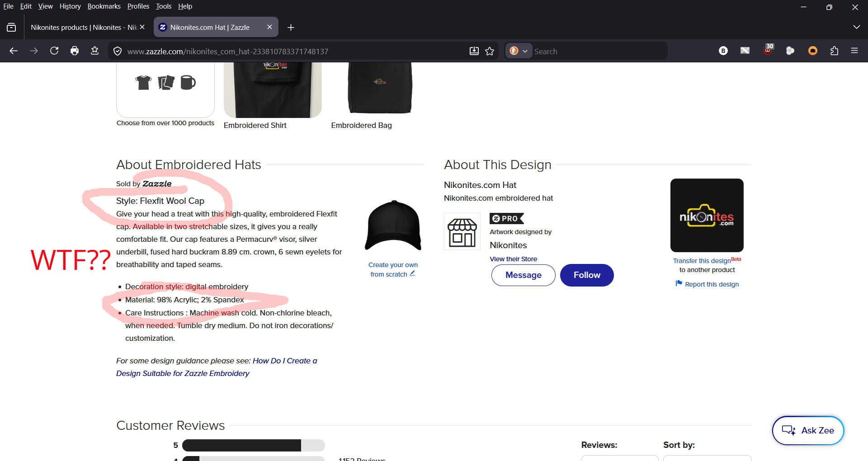The width and height of the screenshot is (868, 461).
Task: Click the Embroidered Shirt thumbnail
Action: point(273,90)
